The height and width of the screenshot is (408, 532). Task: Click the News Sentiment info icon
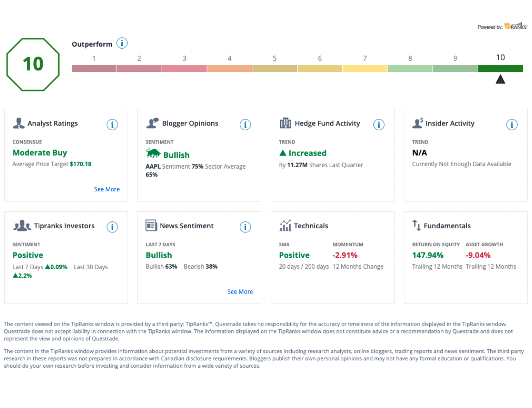coord(245,227)
